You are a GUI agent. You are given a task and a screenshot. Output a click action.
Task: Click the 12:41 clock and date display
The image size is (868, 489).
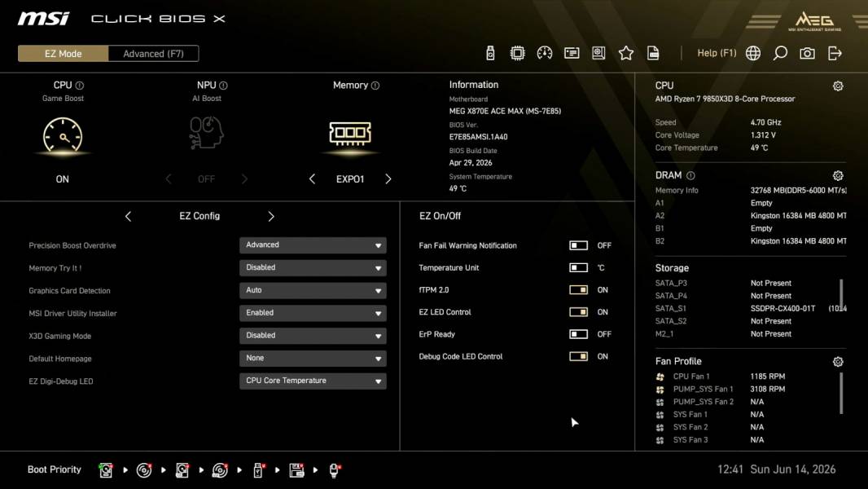[x=776, y=469]
